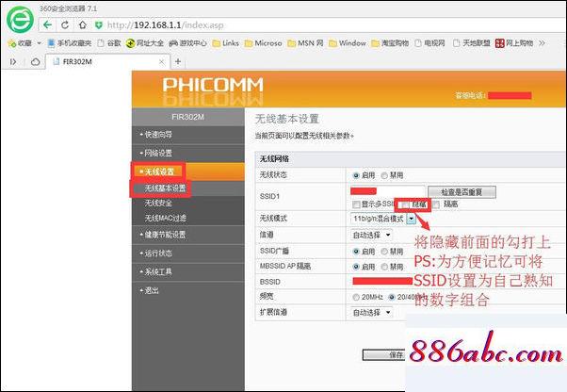
Task: Open the Links bookmark folder
Action: click(x=226, y=43)
